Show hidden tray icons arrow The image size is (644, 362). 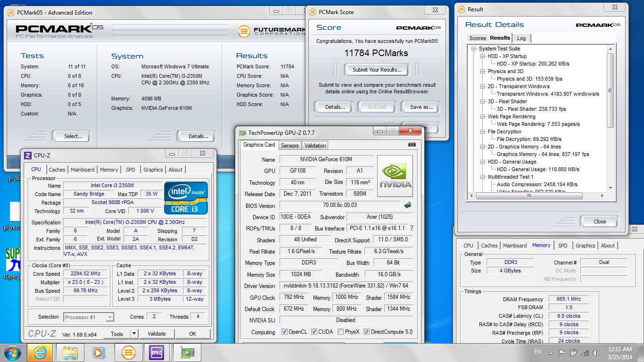[551, 353]
